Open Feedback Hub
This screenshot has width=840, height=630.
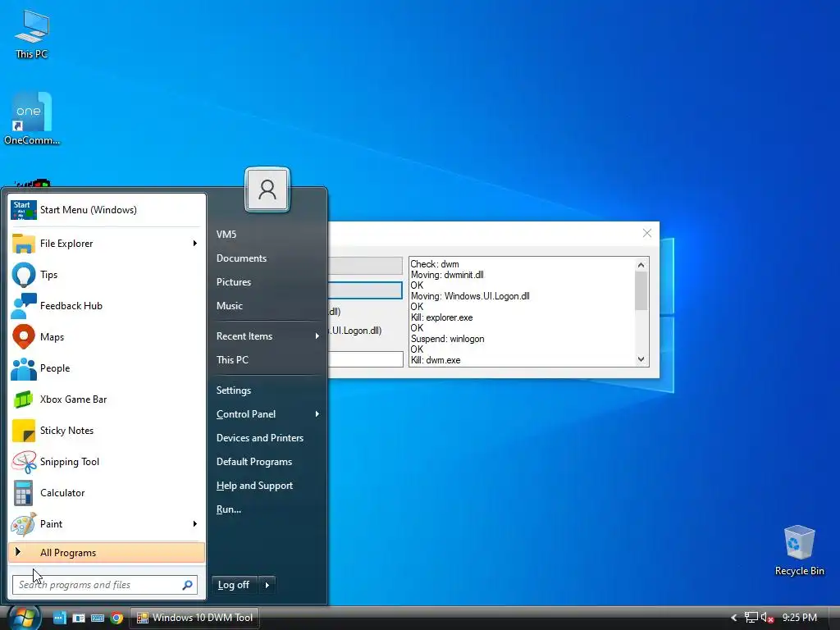[x=107, y=306]
